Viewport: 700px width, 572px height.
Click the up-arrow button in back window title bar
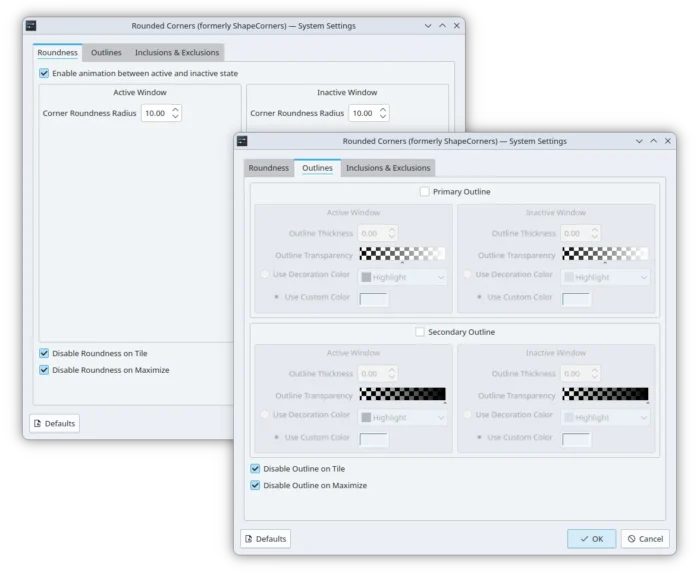point(442,26)
